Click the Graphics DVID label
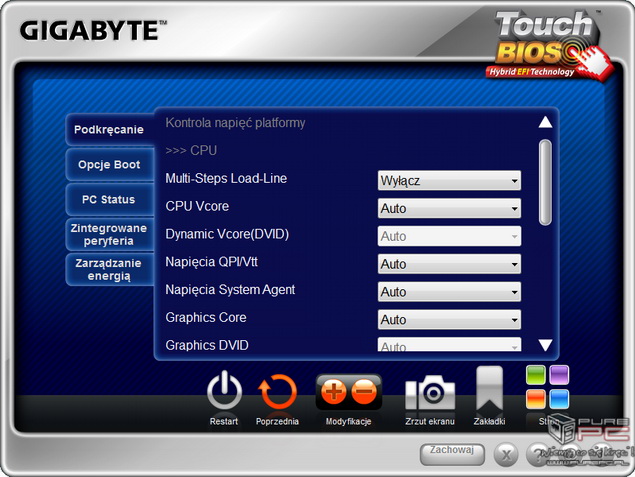The height and width of the screenshot is (477, 635). (207, 345)
